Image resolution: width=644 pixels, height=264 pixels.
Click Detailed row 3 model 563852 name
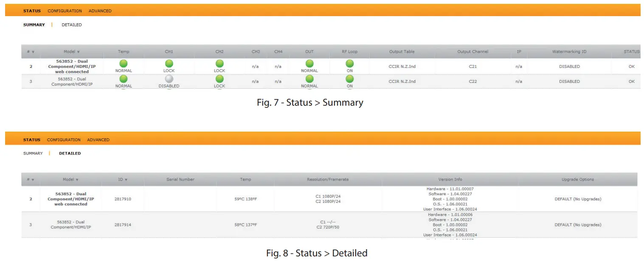[x=71, y=225]
